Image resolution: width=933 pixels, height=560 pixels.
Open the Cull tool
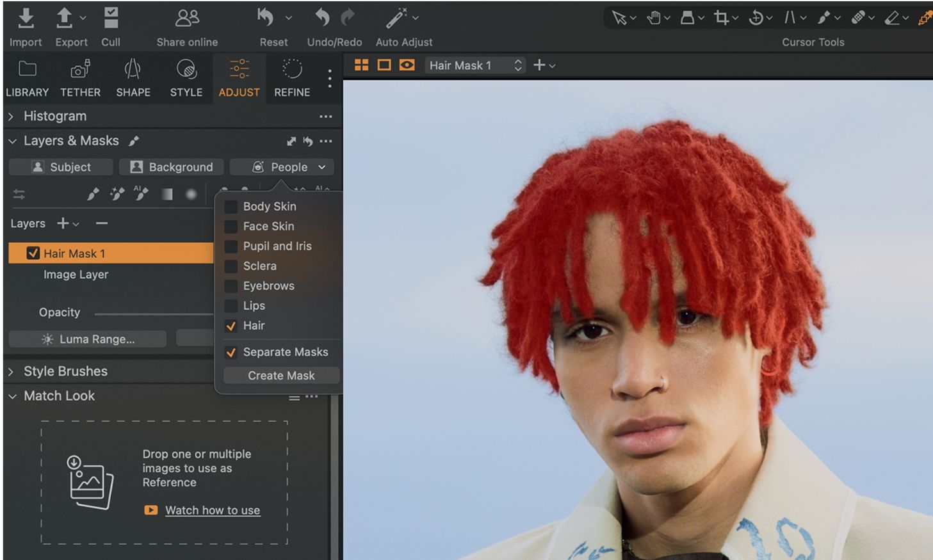(x=111, y=19)
